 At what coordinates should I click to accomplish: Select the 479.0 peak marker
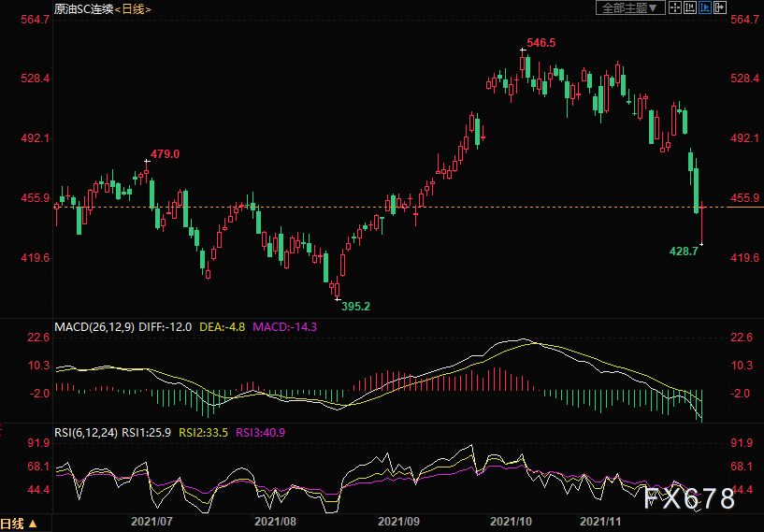[165, 154]
